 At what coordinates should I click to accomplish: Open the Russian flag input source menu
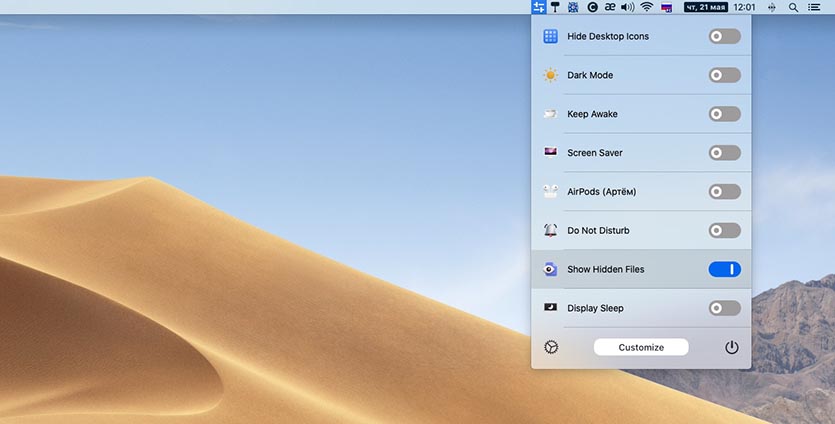[667, 7]
